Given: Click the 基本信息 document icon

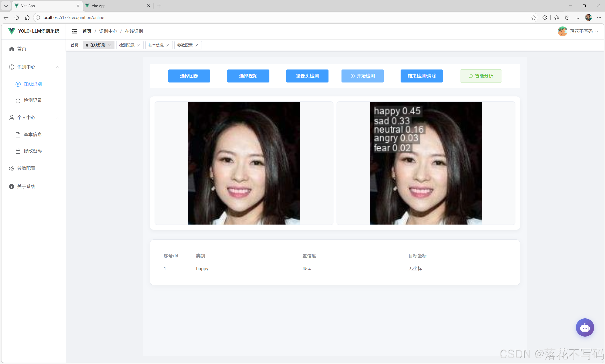Looking at the screenshot, I should coord(18,134).
